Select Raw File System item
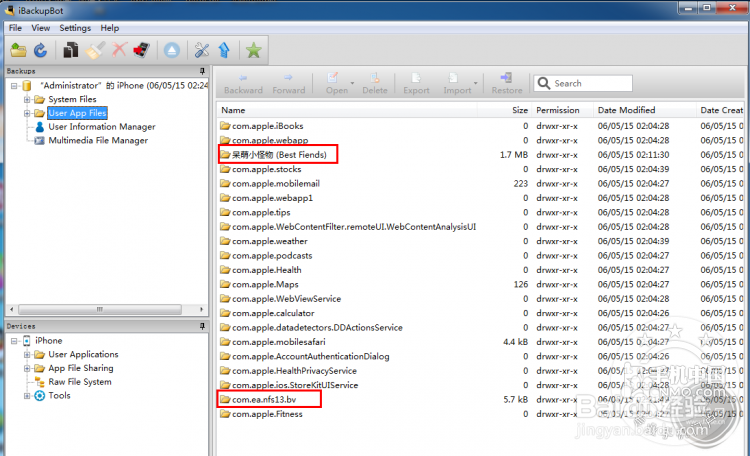Viewport: 750px width, 456px height. (x=79, y=382)
